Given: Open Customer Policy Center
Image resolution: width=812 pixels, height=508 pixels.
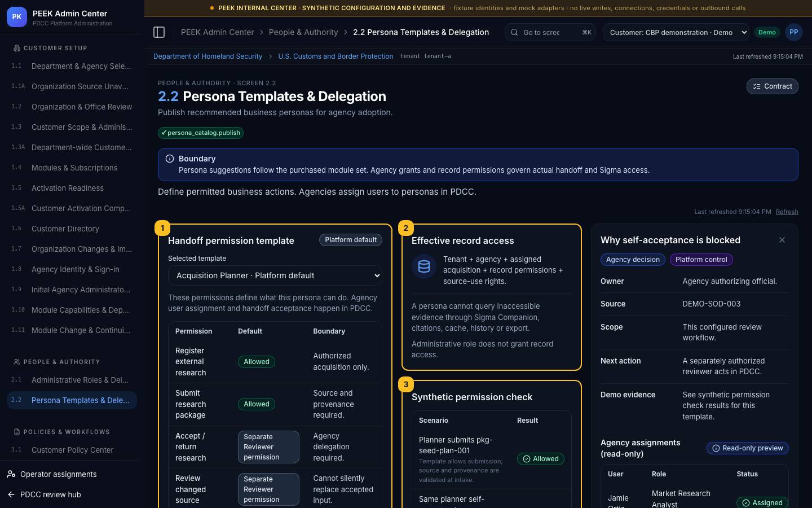Looking at the screenshot, I should pyautogui.click(x=72, y=450).
